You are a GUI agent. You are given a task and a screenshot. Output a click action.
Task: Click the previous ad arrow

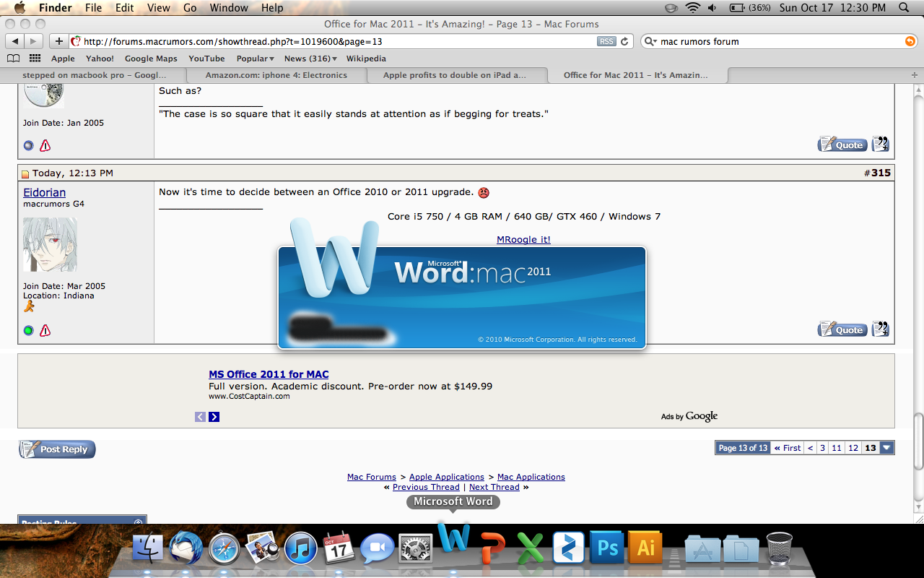click(x=200, y=416)
